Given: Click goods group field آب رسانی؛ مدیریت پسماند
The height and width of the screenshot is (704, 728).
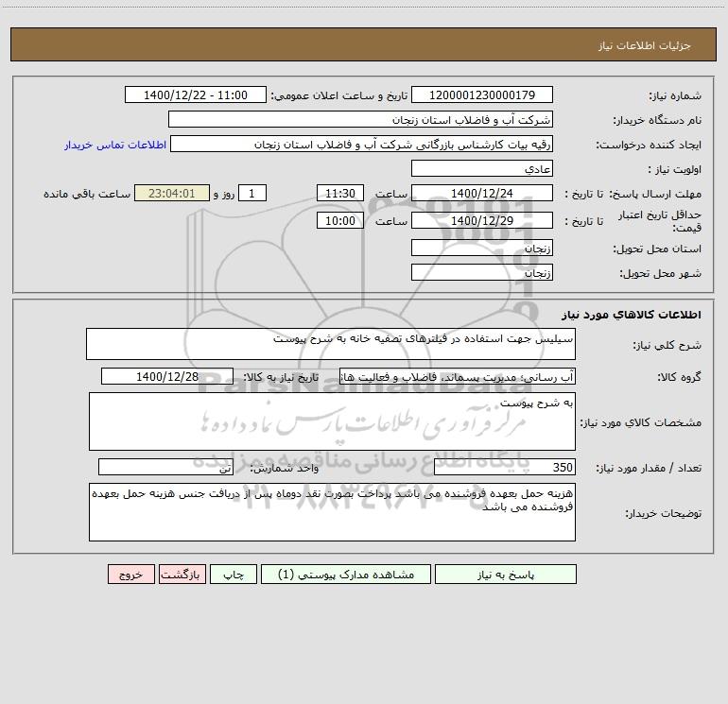Looking at the screenshot, I should tap(458, 376).
